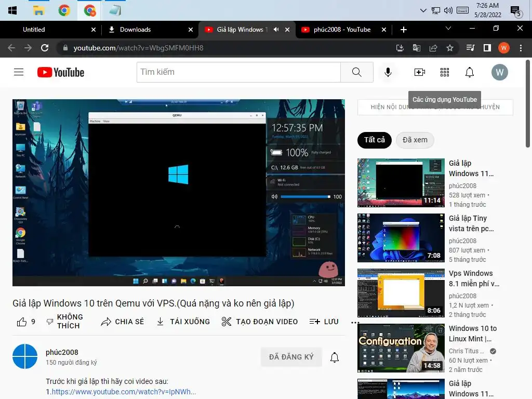Open volume control in system tray
Viewport: 532px width, 399px height.
click(448, 10)
